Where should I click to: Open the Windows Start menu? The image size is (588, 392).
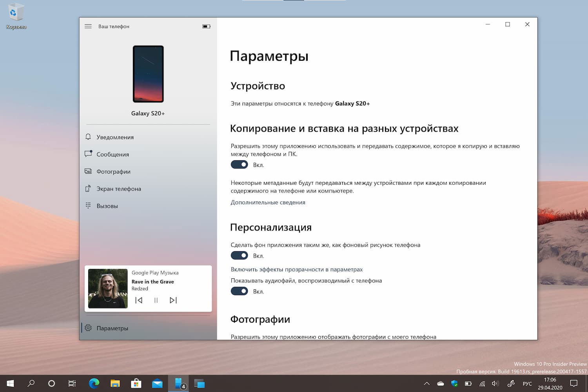[10, 383]
